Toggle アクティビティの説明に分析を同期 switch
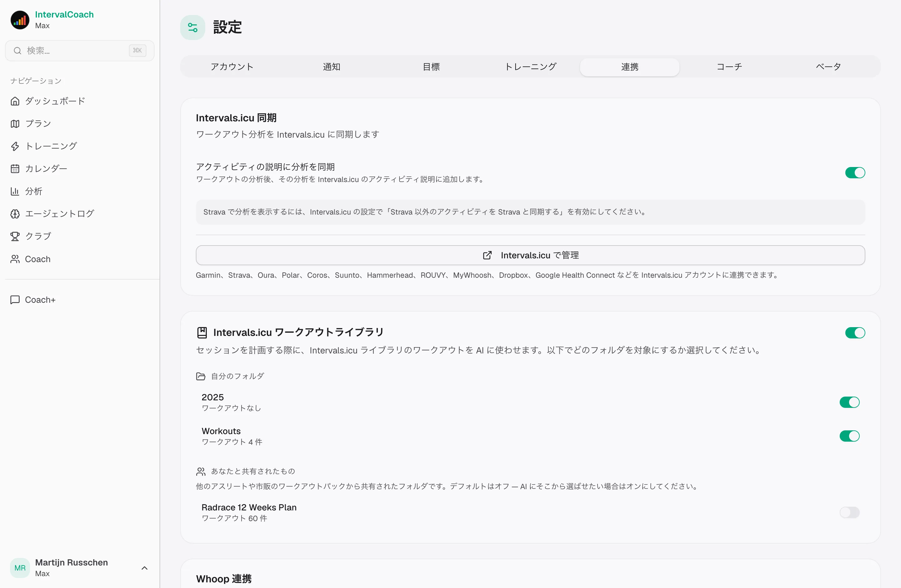Image resolution: width=901 pixels, height=588 pixels. (x=855, y=173)
